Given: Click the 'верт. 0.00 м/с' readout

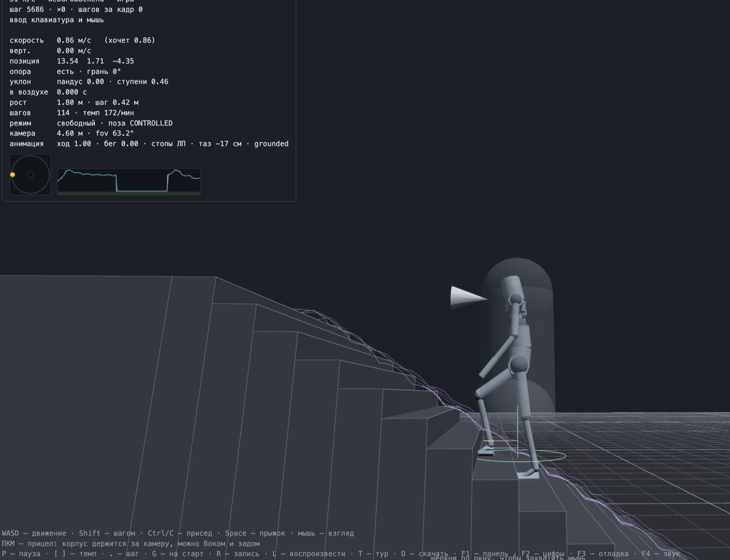Looking at the screenshot, I should [50, 51].
